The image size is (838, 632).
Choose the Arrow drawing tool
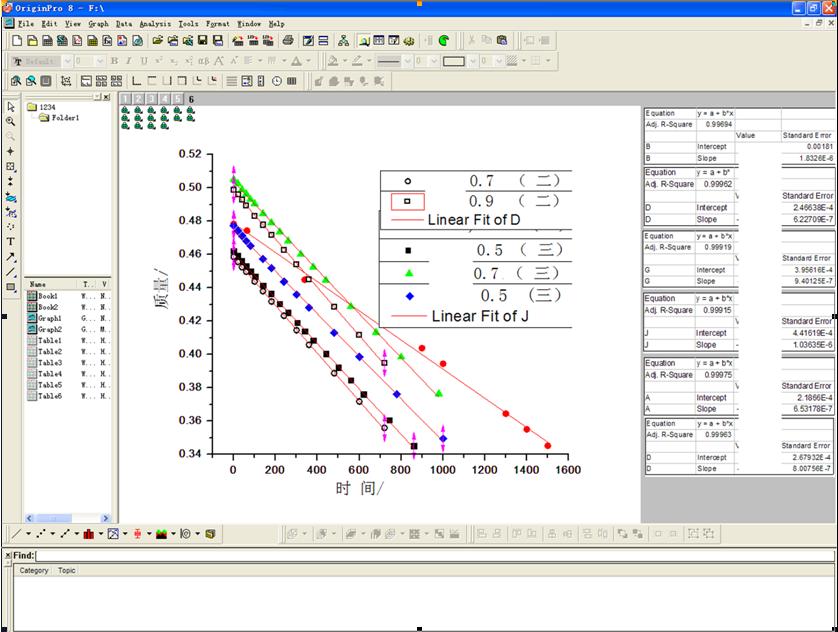click(11, 256)
